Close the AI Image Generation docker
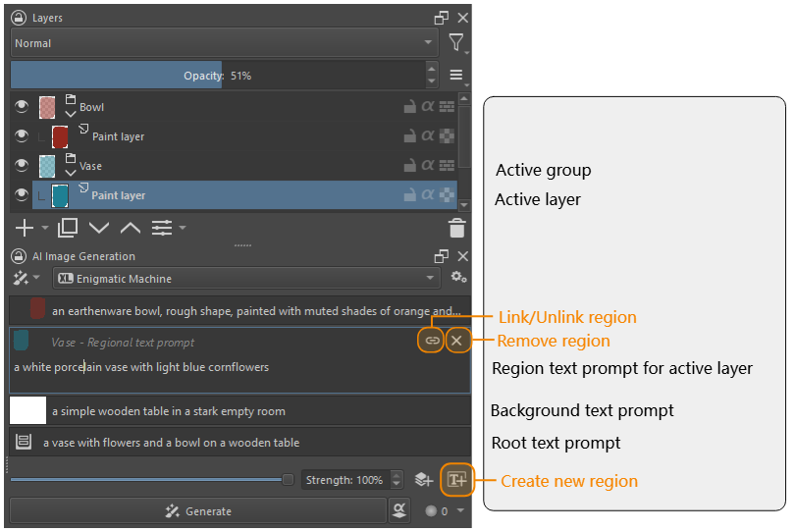 [462, 256]
